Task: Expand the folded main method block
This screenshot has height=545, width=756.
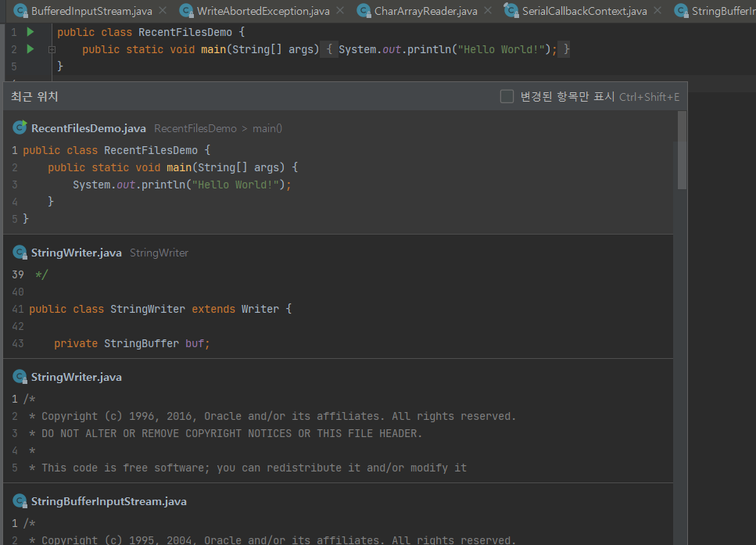Action: [52, 49]
